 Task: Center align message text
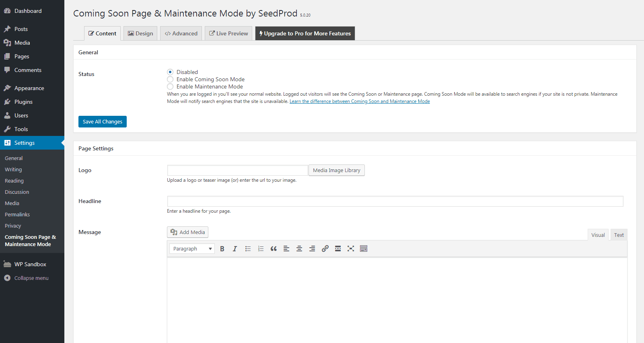(x=299, y=249)
